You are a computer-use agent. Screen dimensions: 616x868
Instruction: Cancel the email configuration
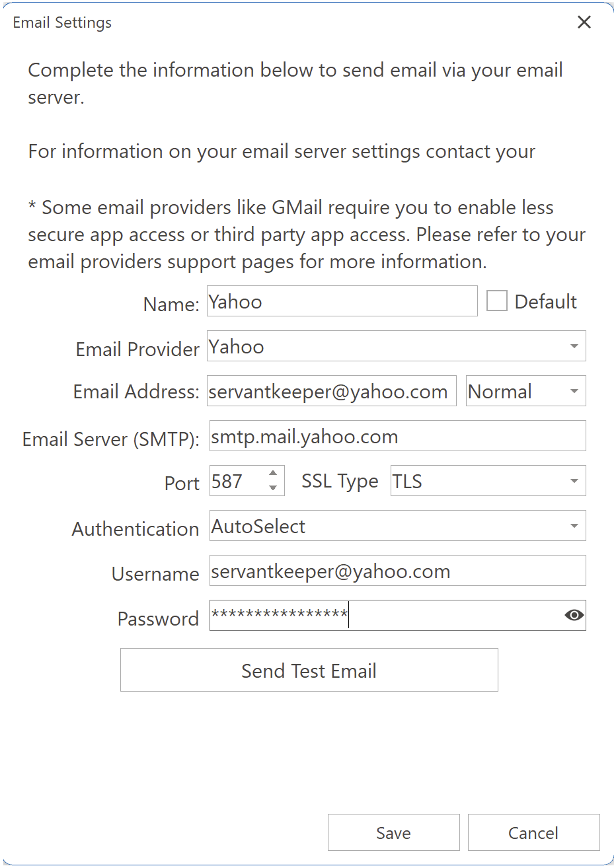pos(533,832)
